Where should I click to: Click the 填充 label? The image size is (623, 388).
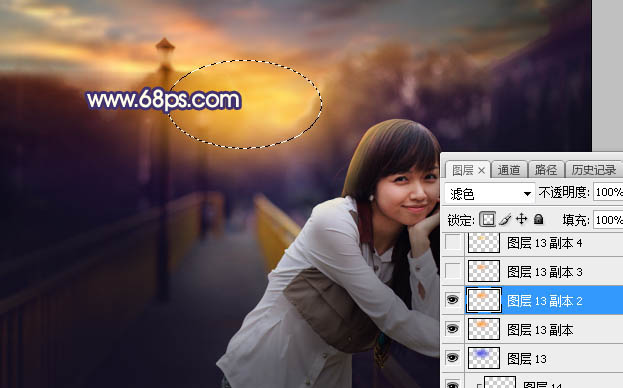pyautogui.click(x=576, y=220)
